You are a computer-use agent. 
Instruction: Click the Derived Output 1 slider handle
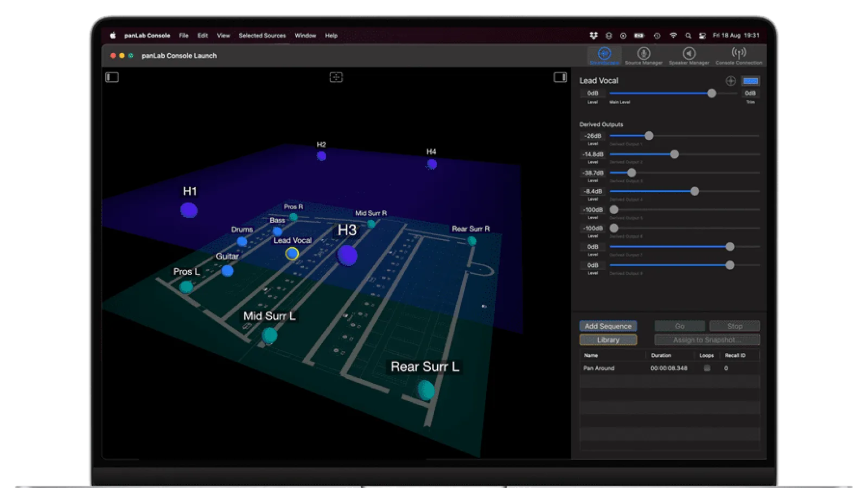[x=649, y=136]
